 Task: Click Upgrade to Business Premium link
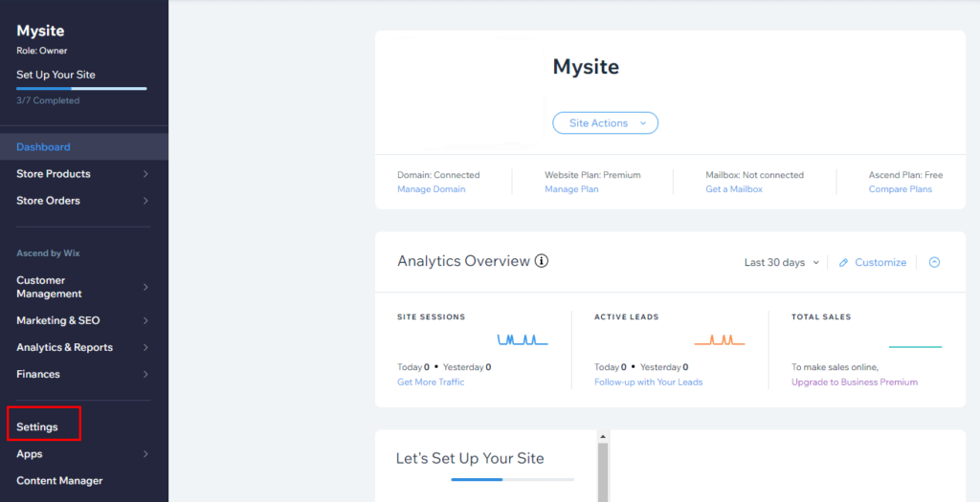854,382
